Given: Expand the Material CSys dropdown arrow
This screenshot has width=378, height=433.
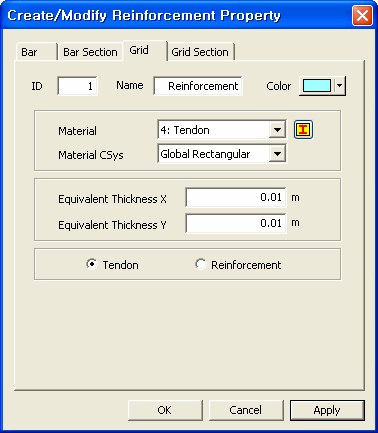Looking at the screenshot, I should [x=277, y=154].
